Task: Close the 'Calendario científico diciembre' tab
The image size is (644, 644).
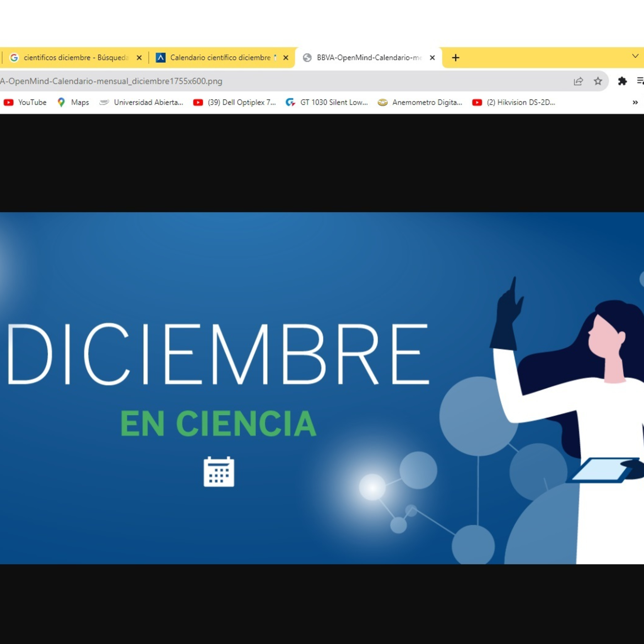Action: (x=286, y=58)
